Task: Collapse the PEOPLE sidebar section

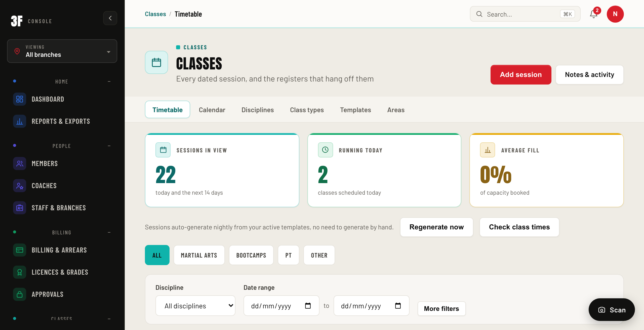Action: click(109, 146)
